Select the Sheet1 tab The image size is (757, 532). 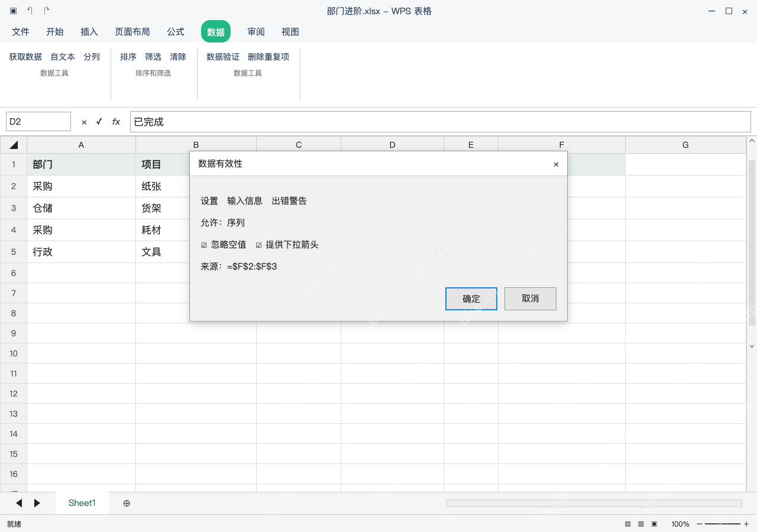(82, 503)
